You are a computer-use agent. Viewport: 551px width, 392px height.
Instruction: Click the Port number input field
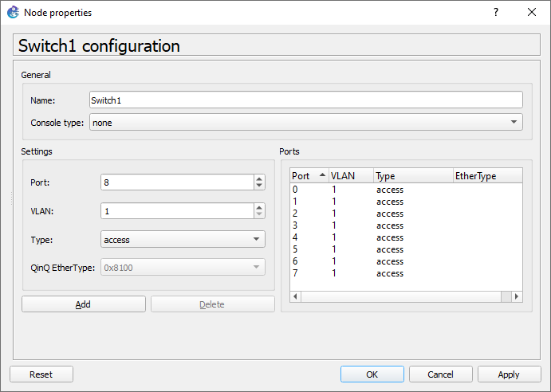pos(177,182)
